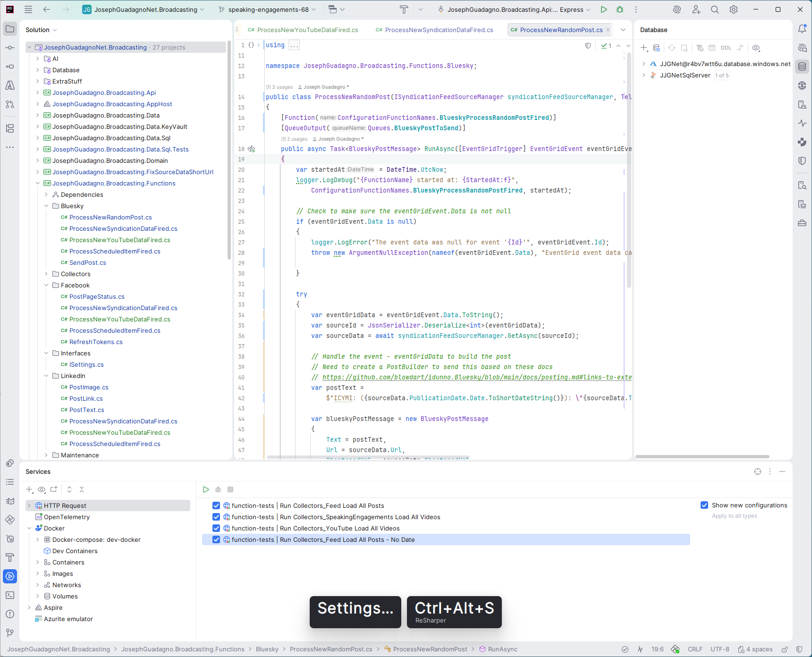
Task: Switch to ProcessNewSyndicationDataFired.cs editor tab
Action: [439, 30]
